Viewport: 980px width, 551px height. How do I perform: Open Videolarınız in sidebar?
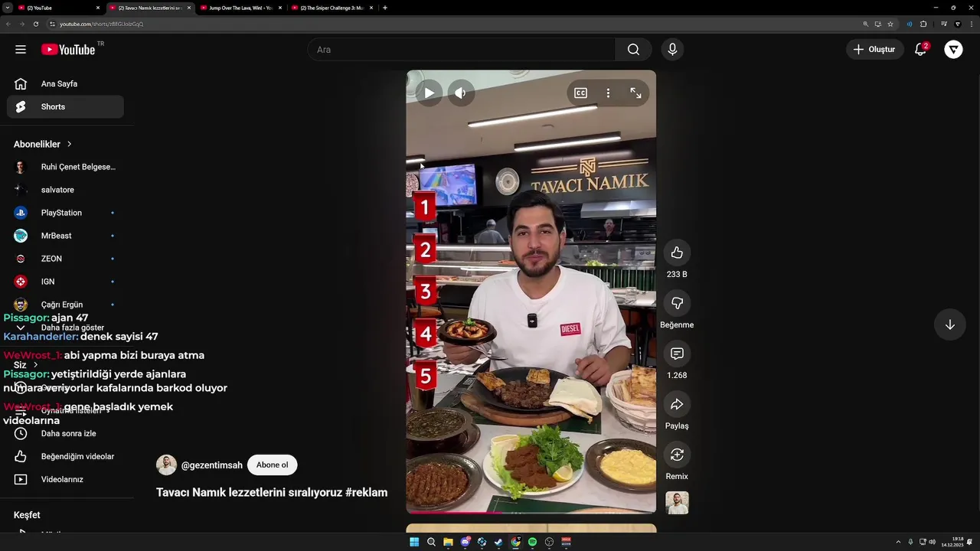(65, 479)
